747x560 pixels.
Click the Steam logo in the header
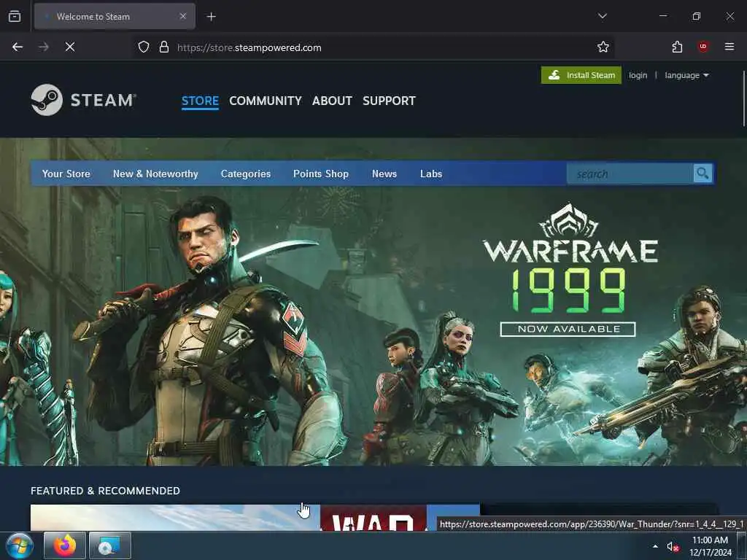(x=84, y=99)
